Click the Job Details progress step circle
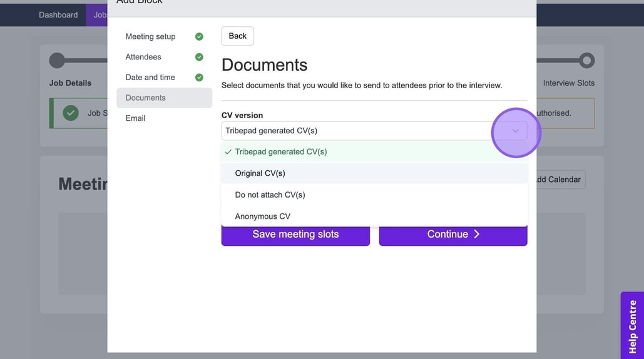Screen dimensions: 644x359 [57, 61]
